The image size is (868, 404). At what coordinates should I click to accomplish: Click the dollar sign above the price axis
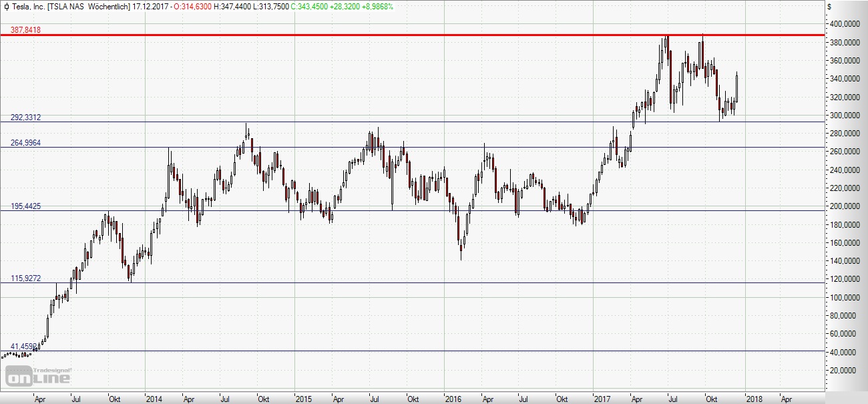[x=829, y=7]
